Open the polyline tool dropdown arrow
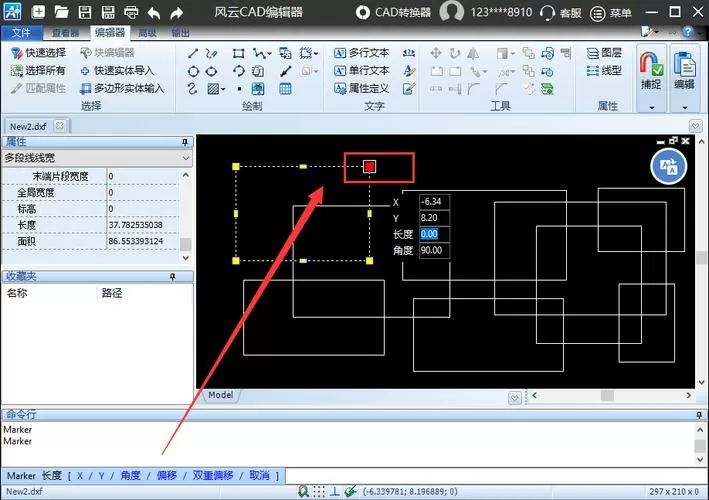 tap(269, 54)
